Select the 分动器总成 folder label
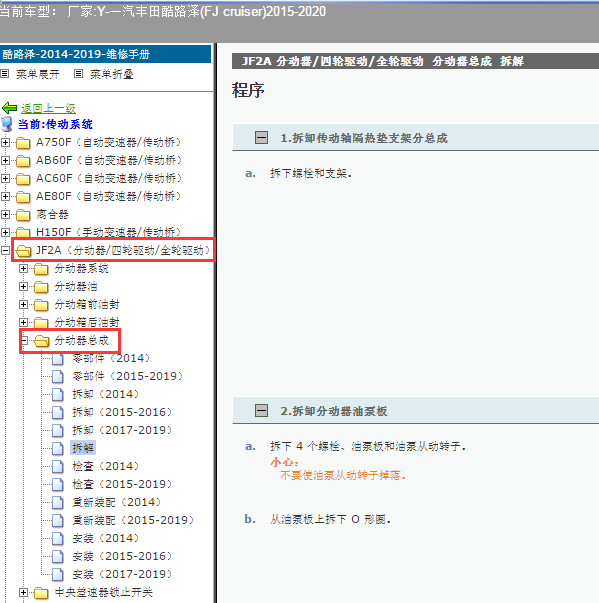Viewport: 599px width, 603px height. (82, 340)
